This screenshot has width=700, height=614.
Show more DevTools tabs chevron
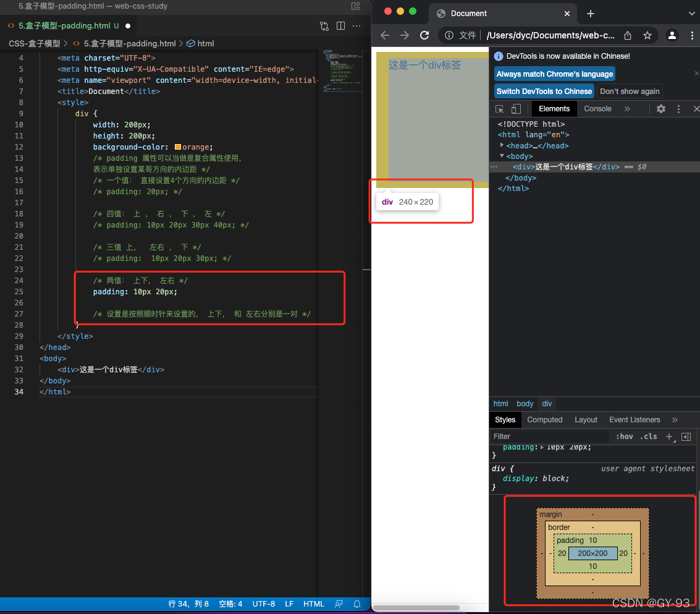point(627,109)
